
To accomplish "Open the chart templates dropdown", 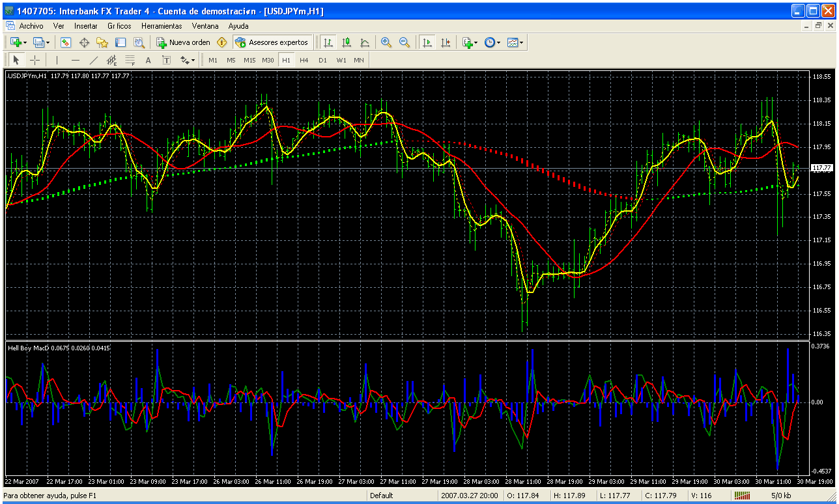I will (515, 42).
